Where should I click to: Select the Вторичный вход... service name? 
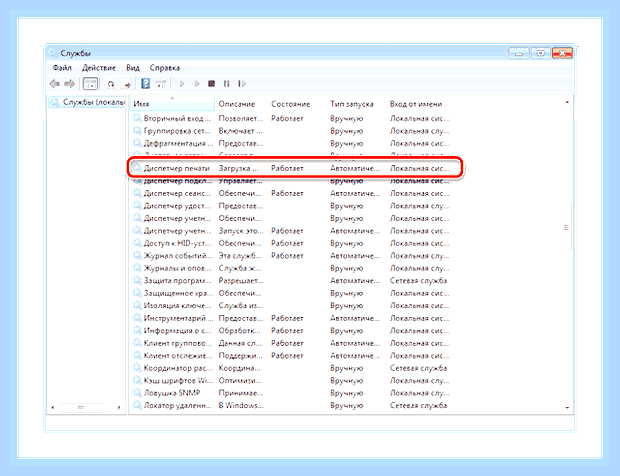point(179,118)
